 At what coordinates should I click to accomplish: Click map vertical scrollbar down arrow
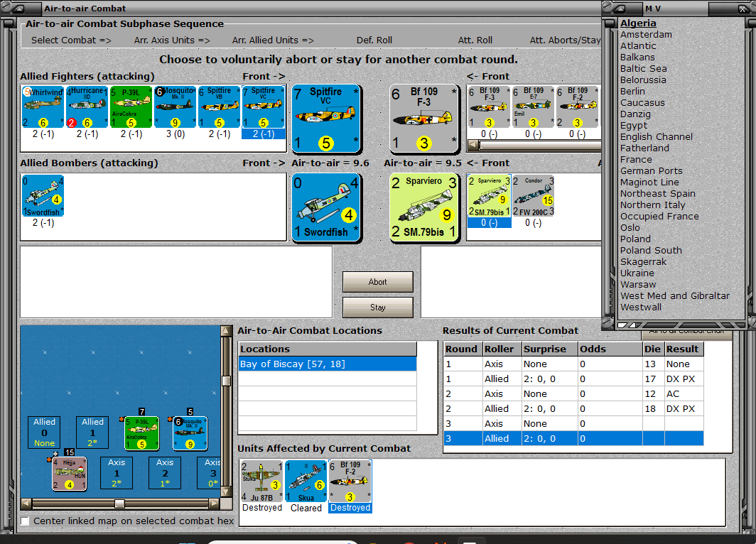[x=226, y=492]
